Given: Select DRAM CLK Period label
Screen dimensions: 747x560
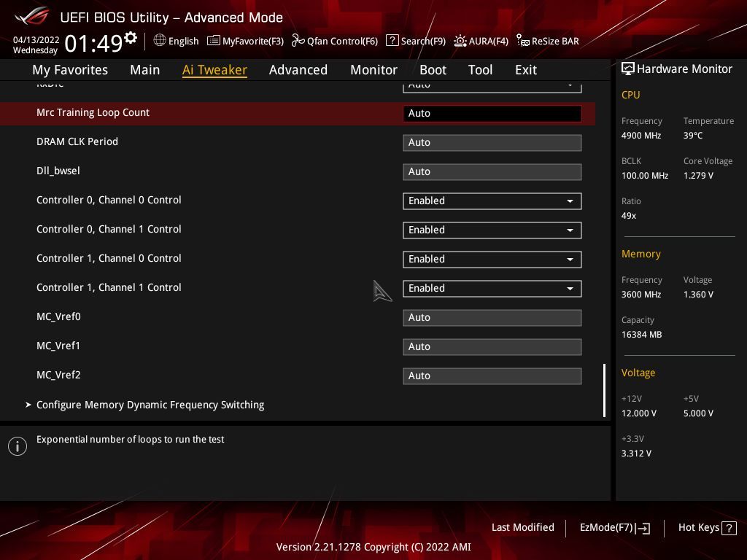Looking at the screenshot, I should (x=77, y=141).
